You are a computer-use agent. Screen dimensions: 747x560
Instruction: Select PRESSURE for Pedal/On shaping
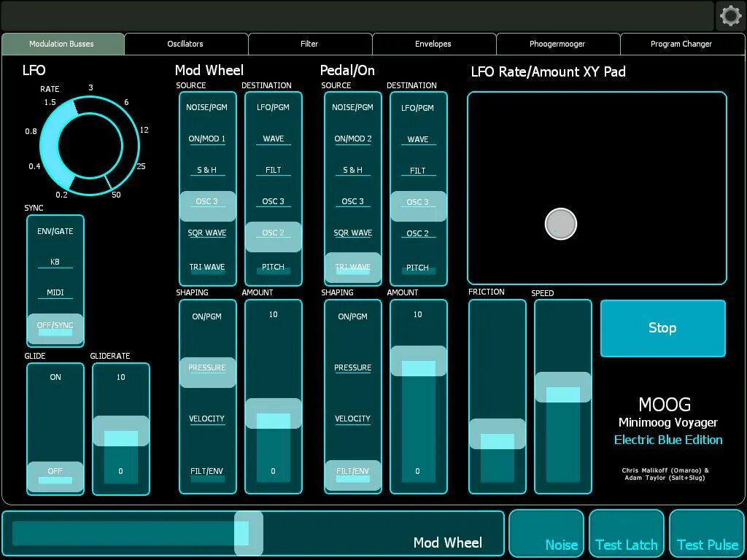coord(352,368)
